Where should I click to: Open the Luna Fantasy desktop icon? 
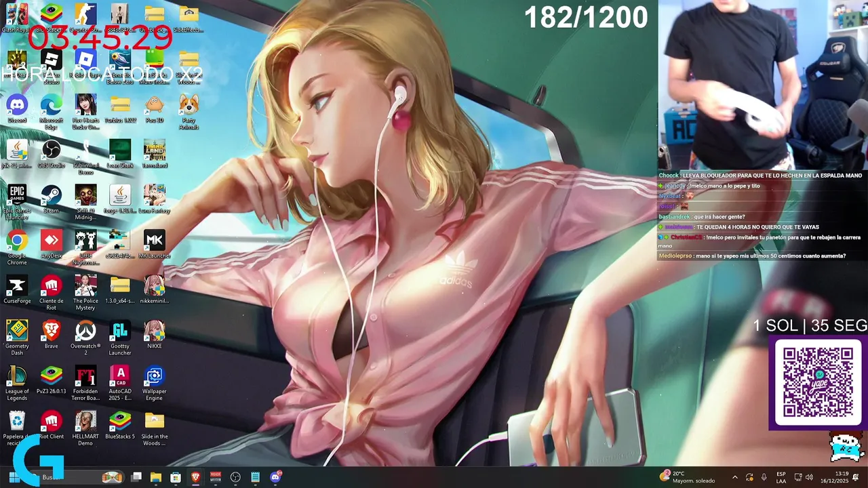155,199
